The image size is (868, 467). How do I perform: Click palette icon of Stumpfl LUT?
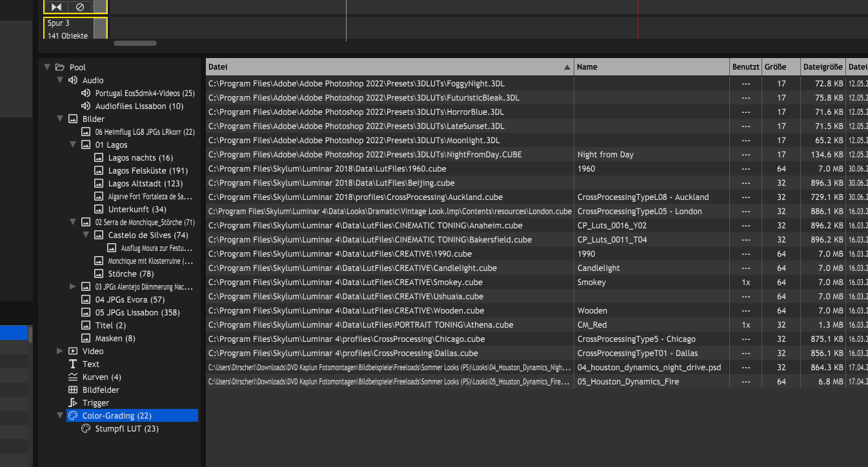tap(86, 428)
